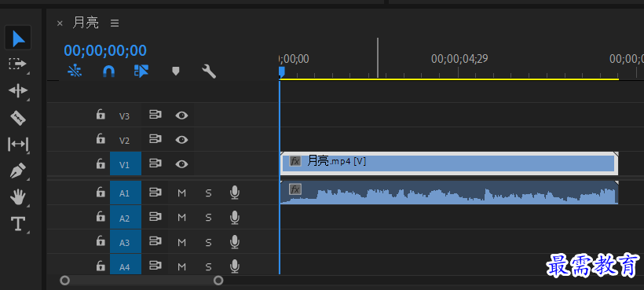Select the 月亮.mp4 [V] video clip
Image resolution: width=644 pixels, height=290 pixels.
click(449, 163)
